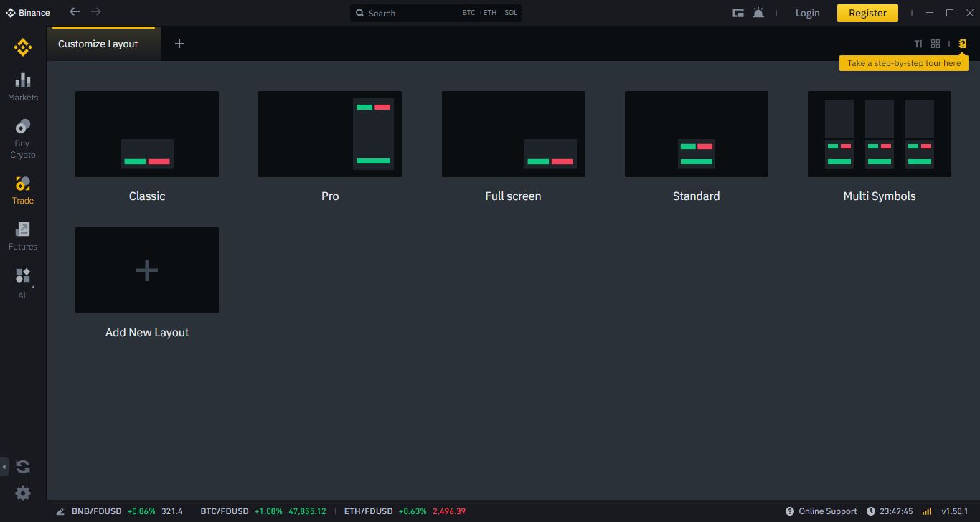The image size is (980, 522).
Task: Choose the Multi Symbols layout thumbnail
Action: tap(880, 134)
